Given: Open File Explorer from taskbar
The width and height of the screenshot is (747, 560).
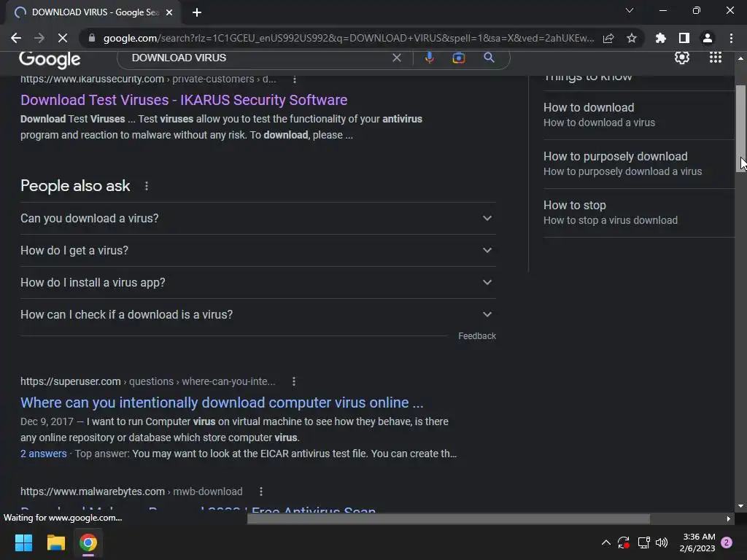Looking at the screenshot, I should 55,542.
